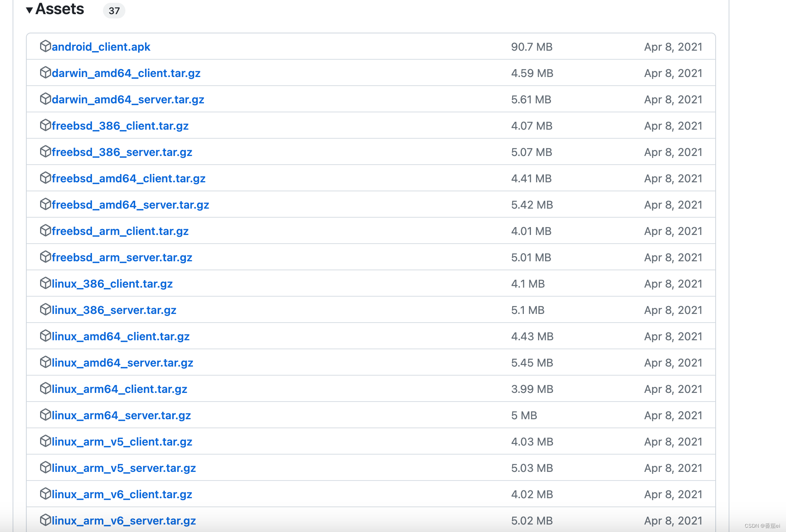Click package icon beside linux_386_client.tar.gz
Viewport: 786px width, 532px height.
(46, 283)
